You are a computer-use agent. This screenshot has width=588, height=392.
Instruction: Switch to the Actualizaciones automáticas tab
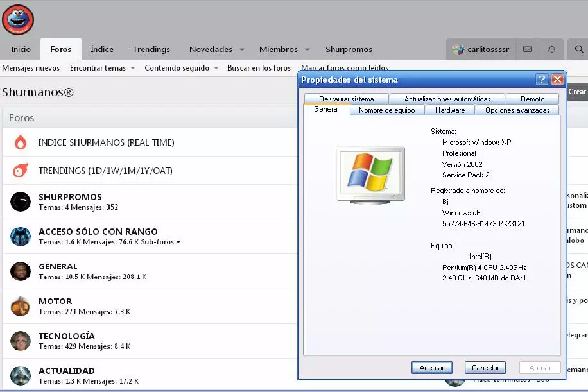click(447, 99)
